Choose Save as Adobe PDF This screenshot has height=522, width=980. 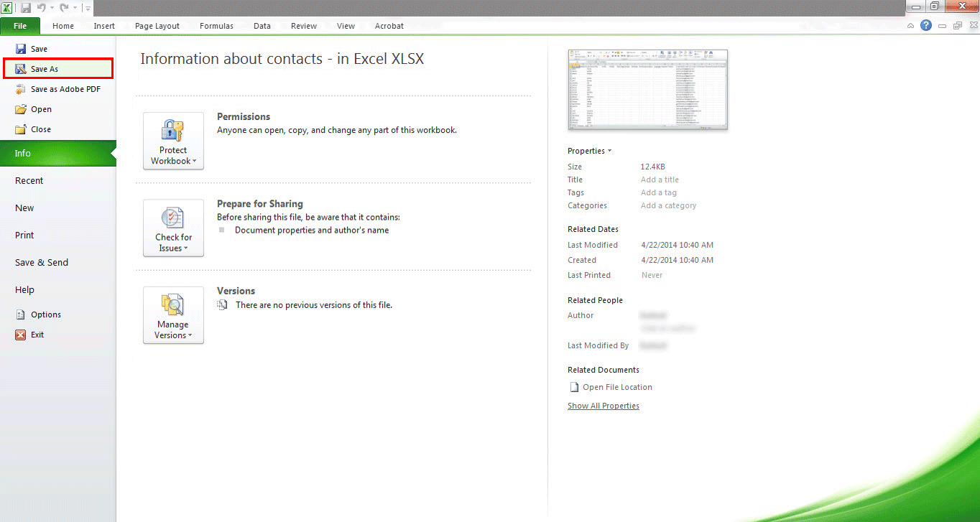click(x=58, y=89)
